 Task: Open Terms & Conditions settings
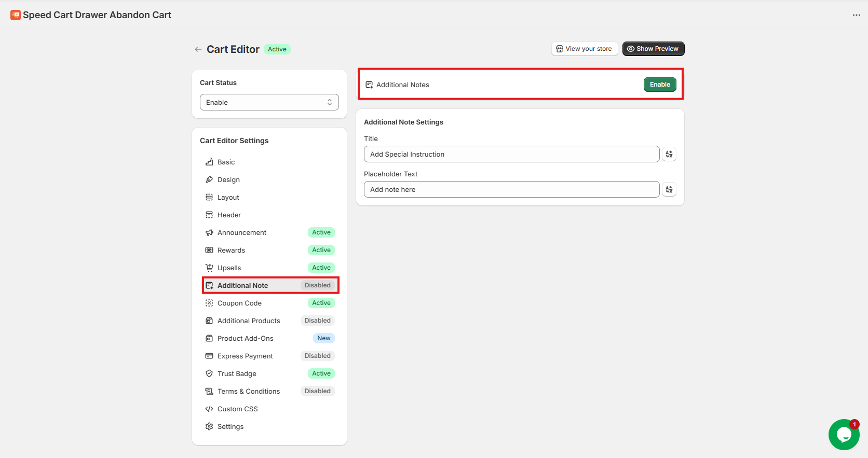pyautogui.click(x=248, y=391)
